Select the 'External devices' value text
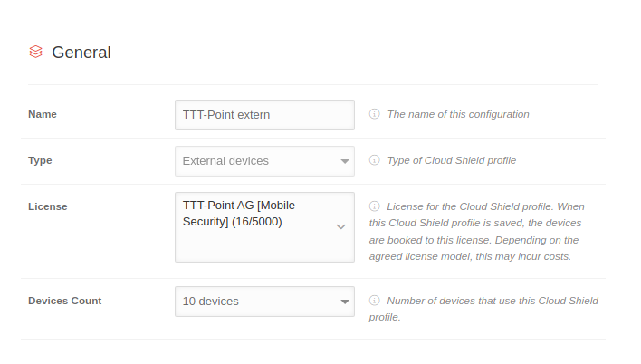Image resolution: width=641 pixels, height=364 pixels. pyautogui.click(x=225, y=161)
